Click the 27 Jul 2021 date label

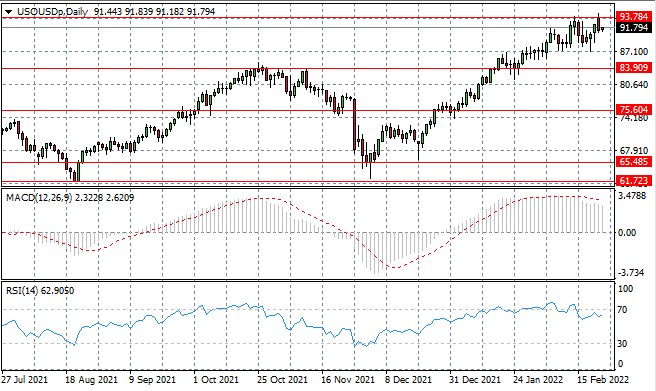25,380
